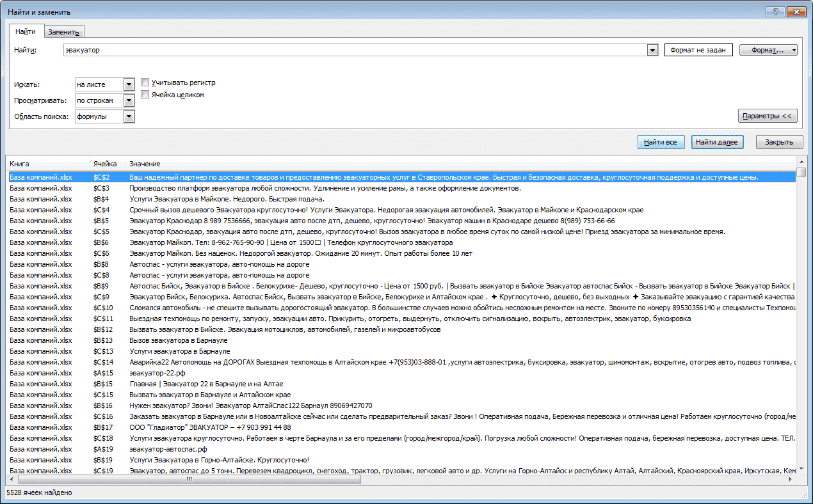Select the result 'Нужен эвакуатор? Звони!'
Screen dimensions: 813x504
[x=401, y=406]
